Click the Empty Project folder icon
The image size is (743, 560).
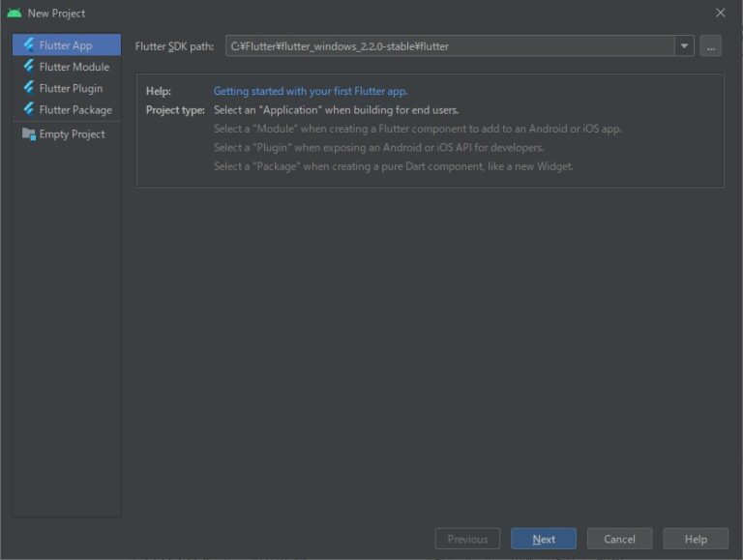point(29,134)
